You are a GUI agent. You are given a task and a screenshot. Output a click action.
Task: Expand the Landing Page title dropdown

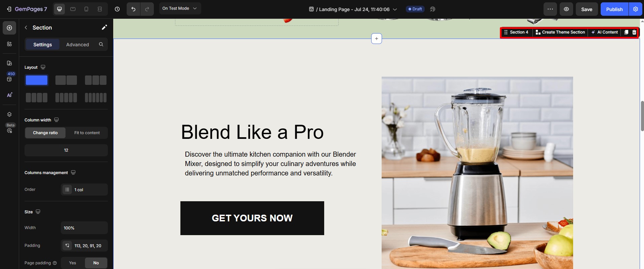coord(353,9)
